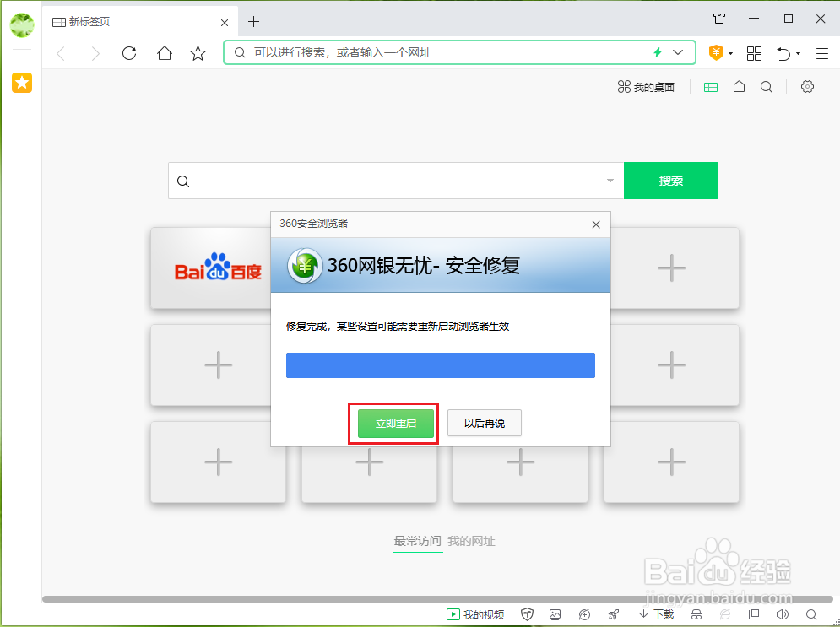Open the favorites star in the left sidebar
This screenshot has height=627, width=840.
coord(22,83)
